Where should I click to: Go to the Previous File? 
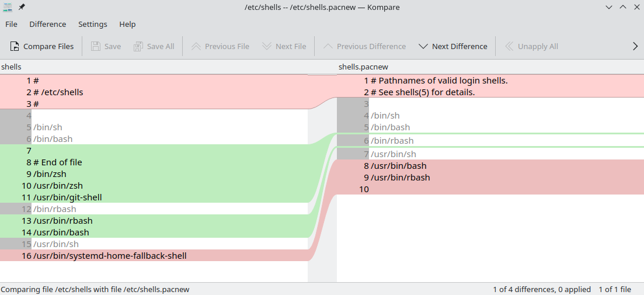(196, 46)
